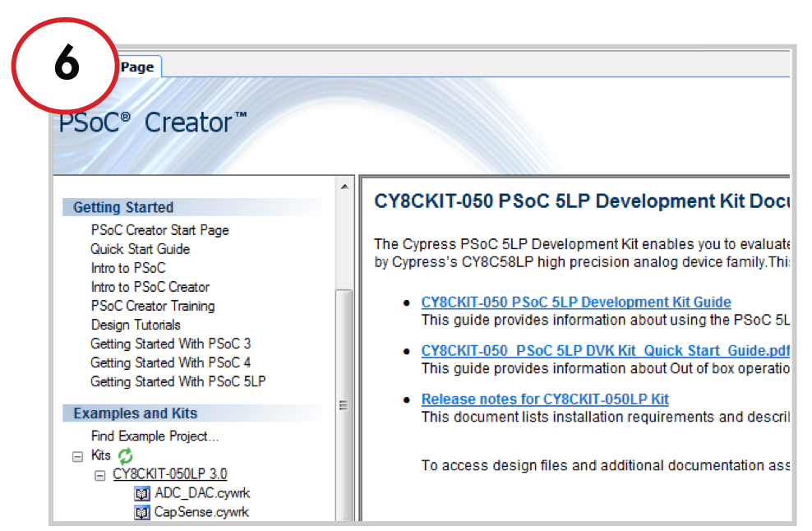Click the Getting Started section header
The width and height of the screenshot is (812, 531).
(x=192, y=207)
